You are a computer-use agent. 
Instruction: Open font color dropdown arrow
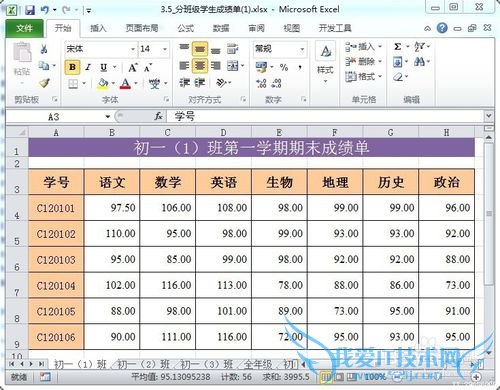pos(136,83)
